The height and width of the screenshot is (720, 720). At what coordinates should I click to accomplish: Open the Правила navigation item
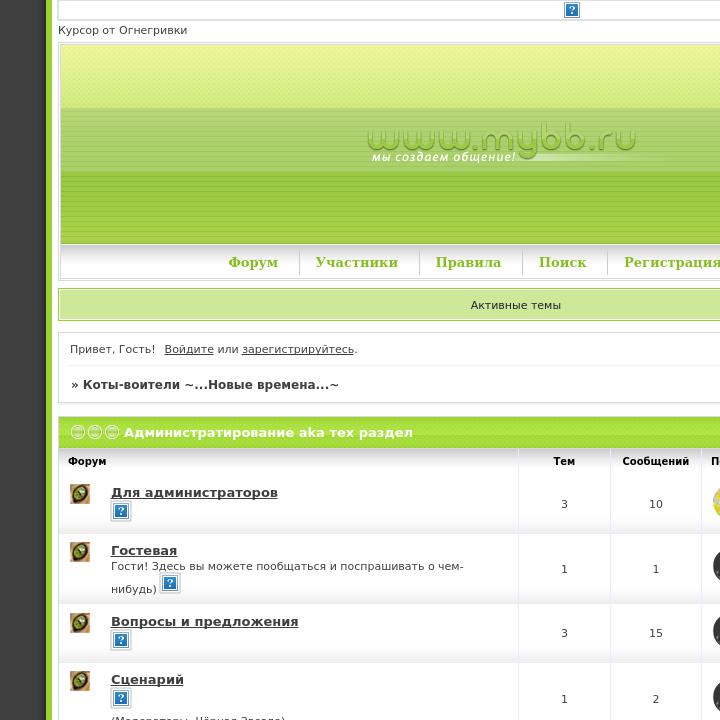pos(468,262)
